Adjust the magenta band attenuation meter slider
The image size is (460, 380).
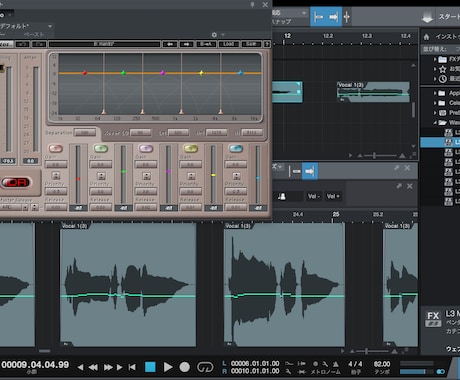(168, 171)
